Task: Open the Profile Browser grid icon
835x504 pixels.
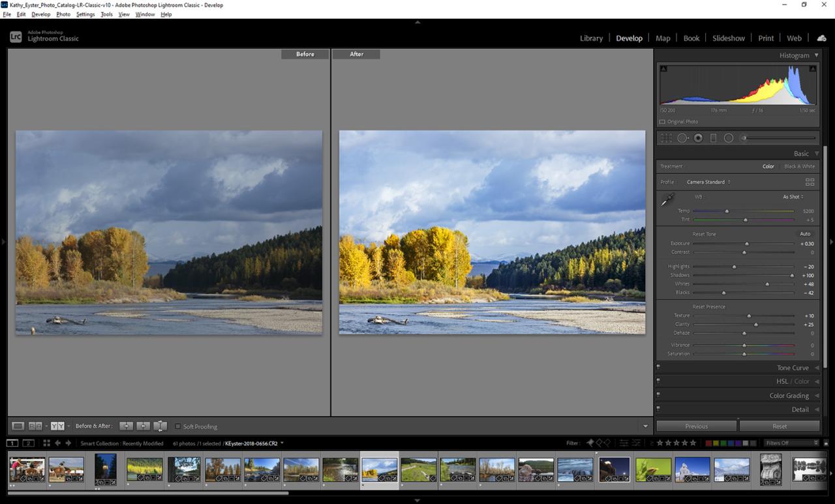Action: tap(810, 182)
